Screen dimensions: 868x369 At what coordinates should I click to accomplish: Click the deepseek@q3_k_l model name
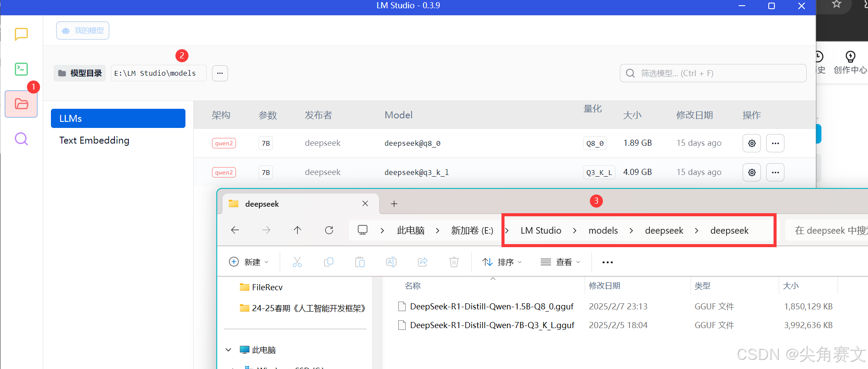point(417,172)
